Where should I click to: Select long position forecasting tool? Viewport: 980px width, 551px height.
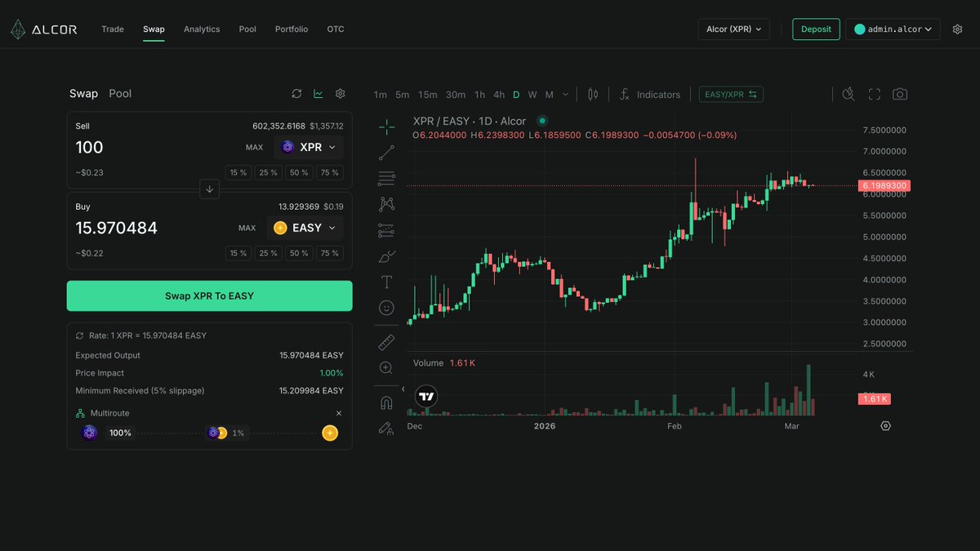(x=387, y=231)
